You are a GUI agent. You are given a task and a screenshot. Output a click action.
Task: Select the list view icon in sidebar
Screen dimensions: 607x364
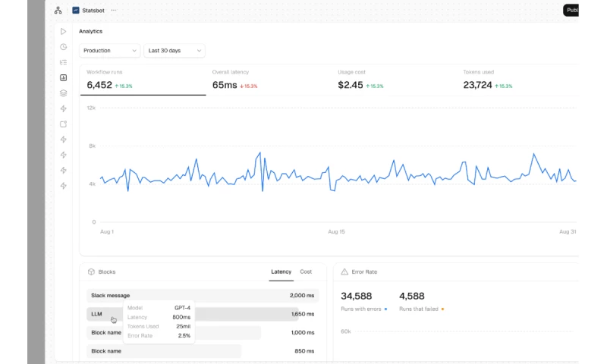(x=64, y=62)
